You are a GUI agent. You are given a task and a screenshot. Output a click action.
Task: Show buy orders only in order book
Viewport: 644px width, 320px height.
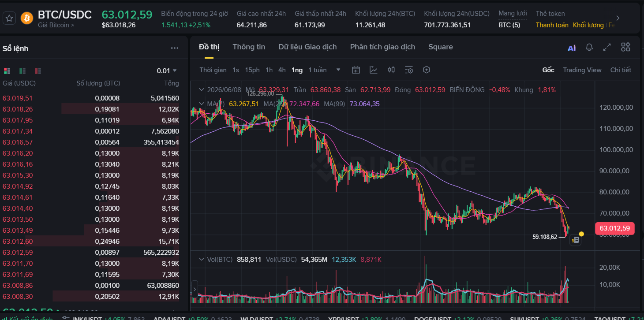coord(22,71)
